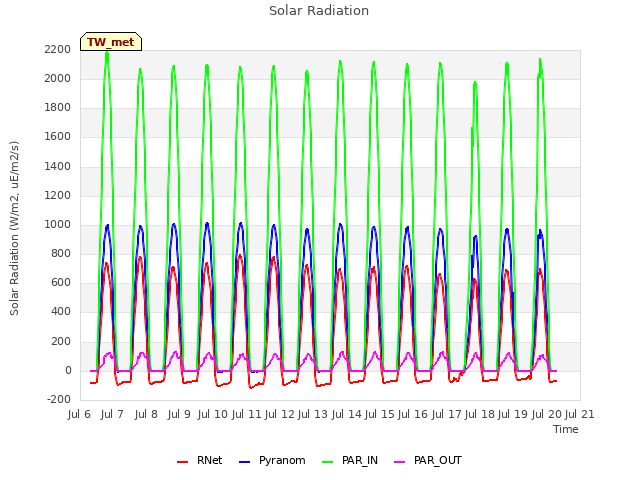Click the -200 y-axis tick label

[59, 400]
